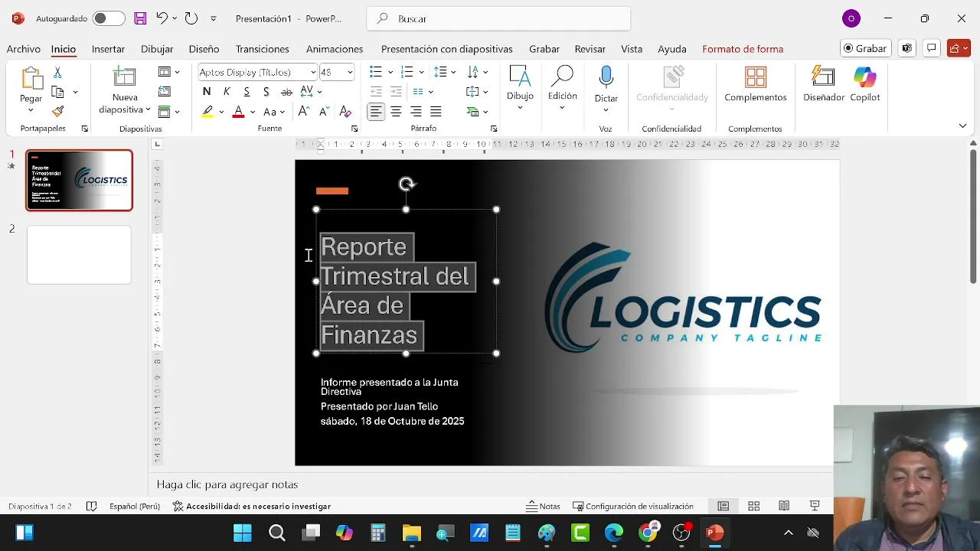Viewport: 980px width, 551px height.
Task: Click the decrease font size icon
Action: coord(324,112)
